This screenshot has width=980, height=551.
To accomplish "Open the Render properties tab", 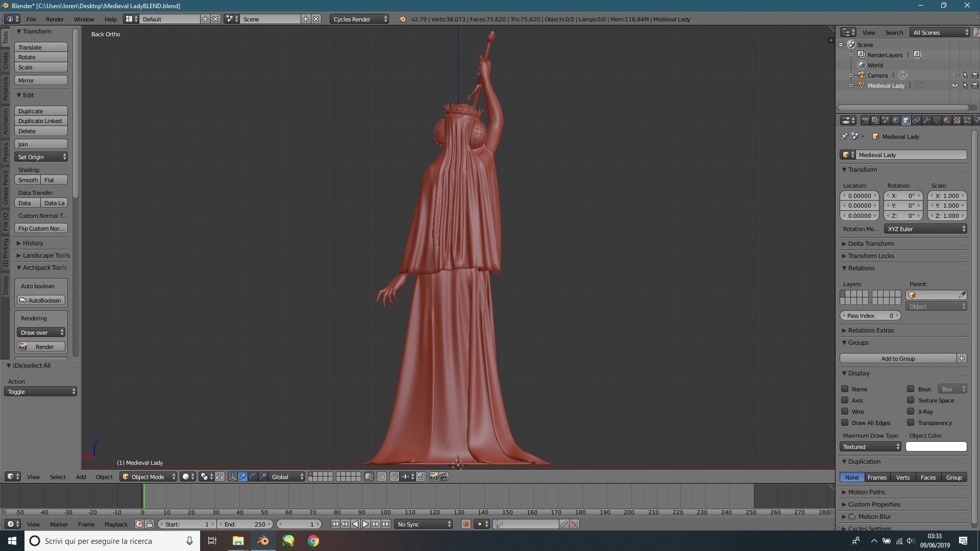I will tap(866, 120).
